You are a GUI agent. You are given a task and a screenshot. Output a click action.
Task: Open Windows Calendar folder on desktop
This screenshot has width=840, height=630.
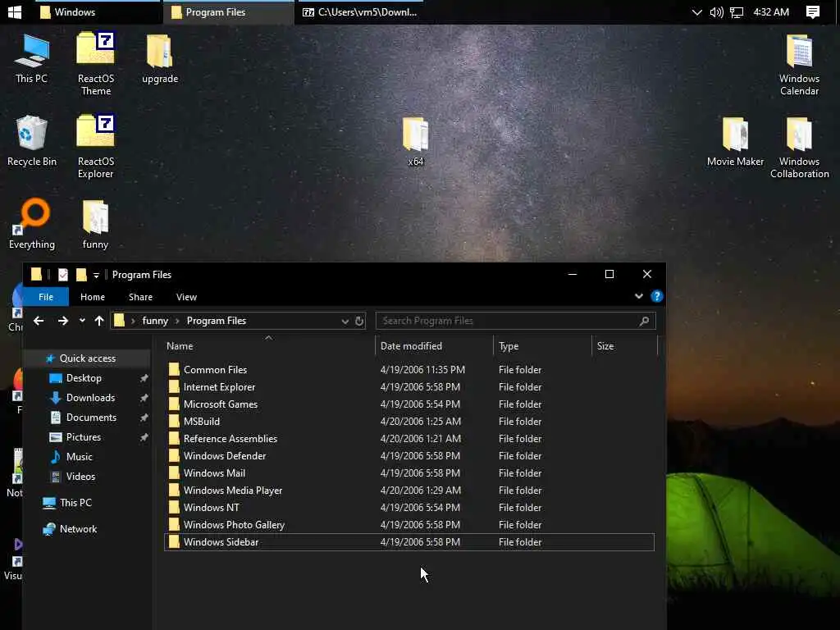[x=799, y=64]
